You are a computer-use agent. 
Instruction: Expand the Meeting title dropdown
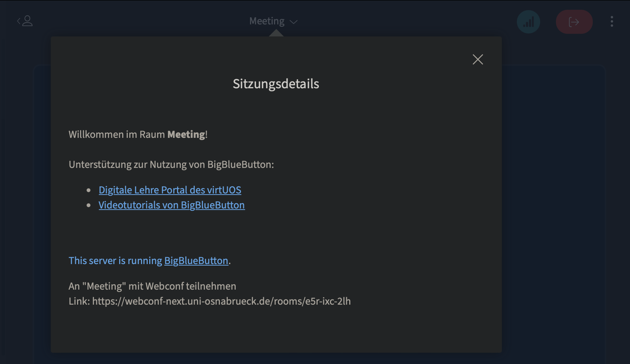pyautogui.click(x=273, y=21)
